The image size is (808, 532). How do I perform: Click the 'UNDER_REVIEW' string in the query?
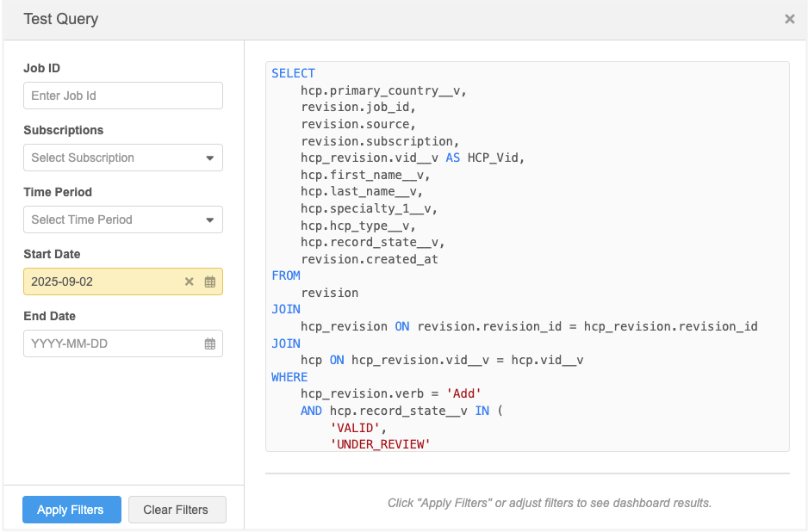point(380,444)
